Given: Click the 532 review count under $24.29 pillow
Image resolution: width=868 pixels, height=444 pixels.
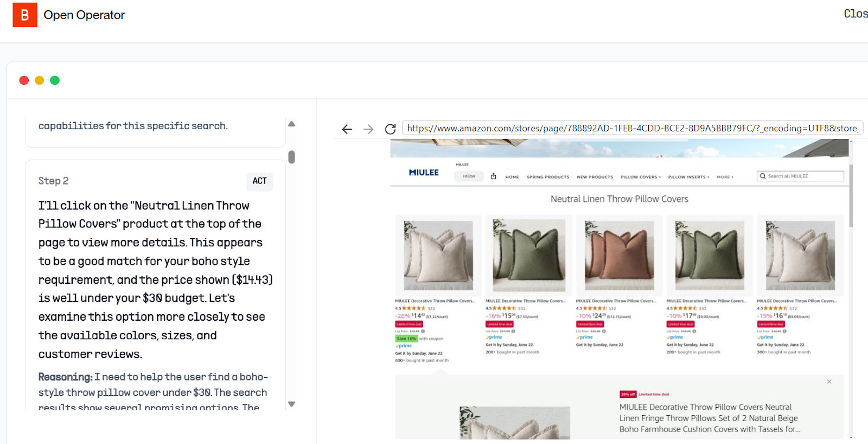Looking at the screenshot, I should tap(612, 308).
